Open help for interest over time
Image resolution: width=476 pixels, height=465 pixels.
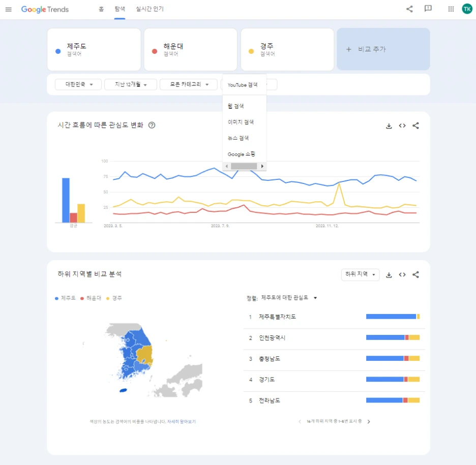152,125
